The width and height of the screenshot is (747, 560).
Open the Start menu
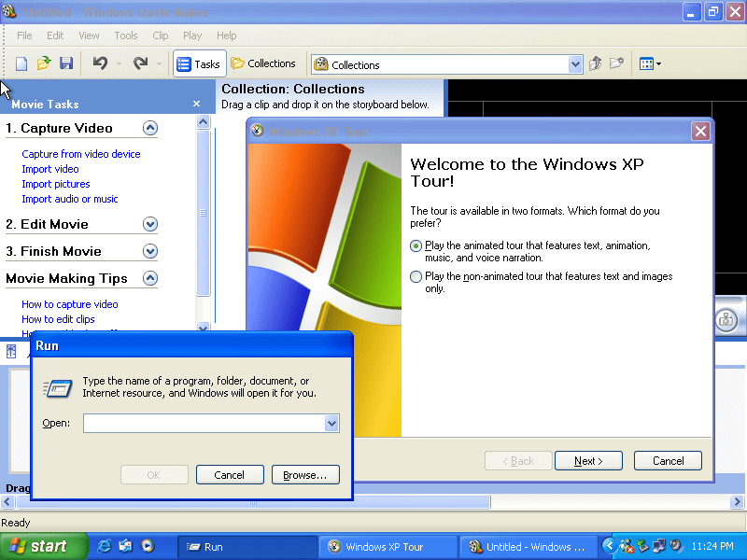point(44,547)
